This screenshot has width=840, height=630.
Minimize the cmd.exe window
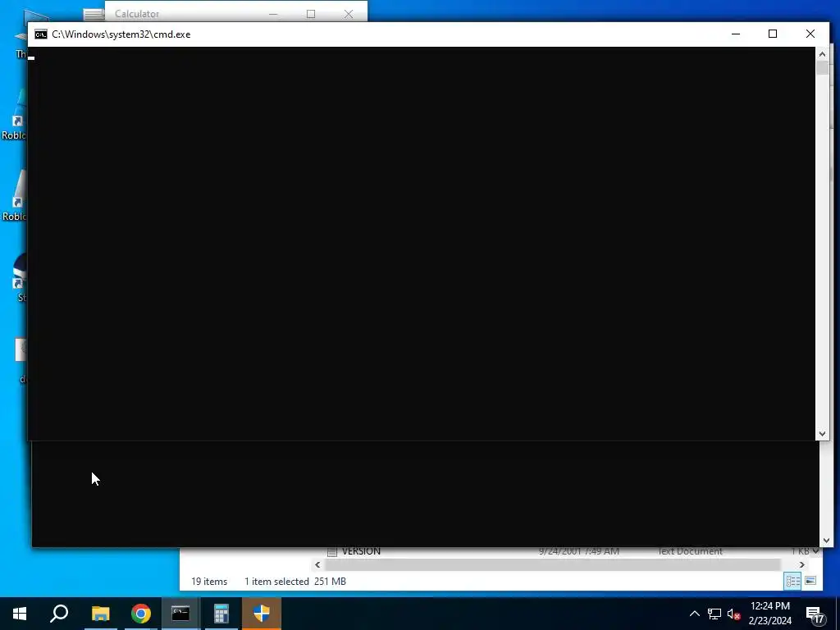pos(736,34)
